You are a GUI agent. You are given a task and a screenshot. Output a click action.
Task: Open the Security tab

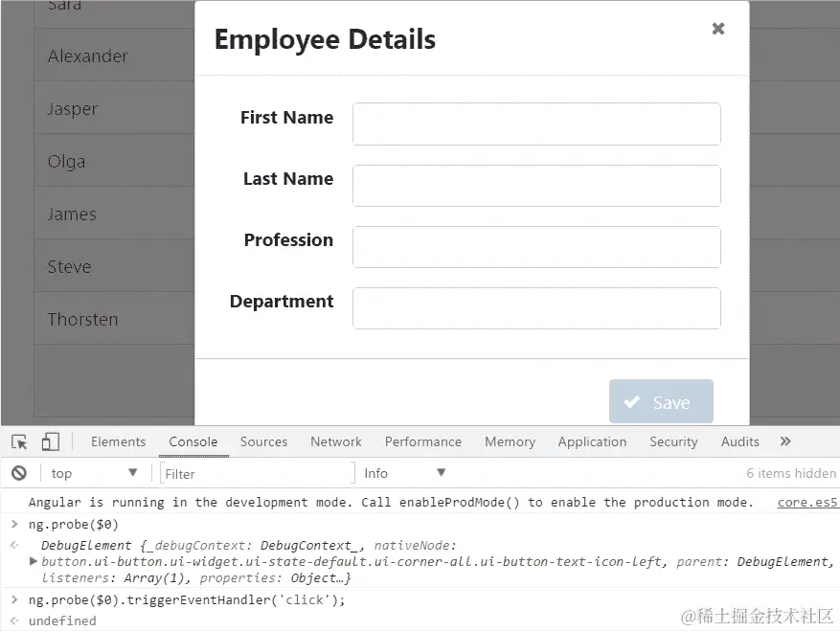point(673,441)
